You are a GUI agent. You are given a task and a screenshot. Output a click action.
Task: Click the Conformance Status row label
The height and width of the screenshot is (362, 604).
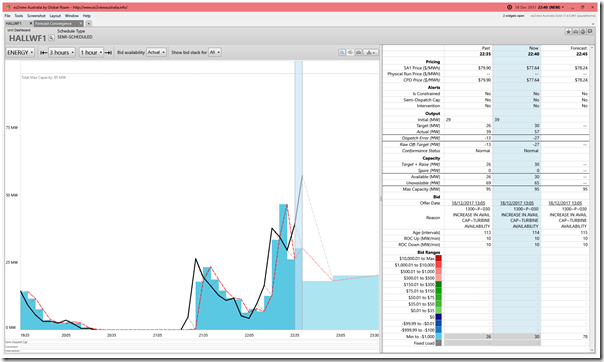click(421, 151)
